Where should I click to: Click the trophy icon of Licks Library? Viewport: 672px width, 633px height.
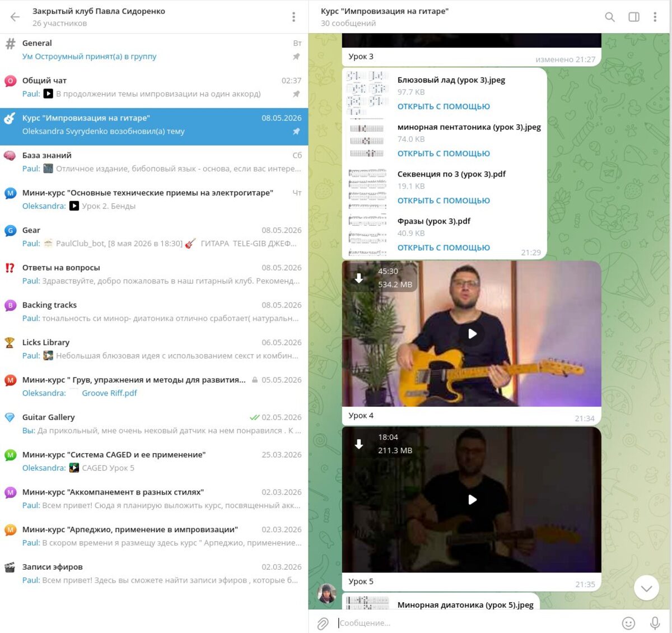(x=10, y=342)
